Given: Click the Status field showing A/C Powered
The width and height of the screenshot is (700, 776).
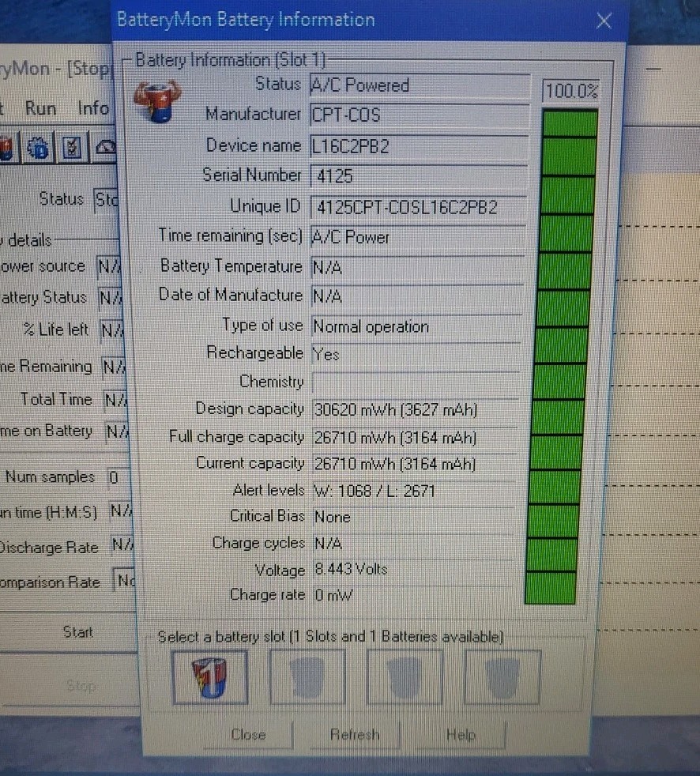Looking at the screenshot, I should 420,85.
